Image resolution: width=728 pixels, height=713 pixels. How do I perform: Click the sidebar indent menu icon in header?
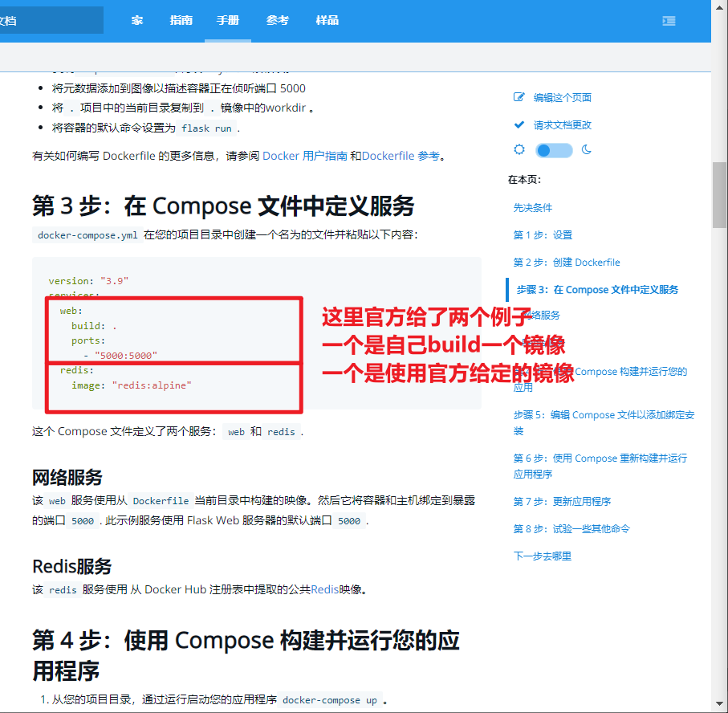pyautogui.click(x=669, y=21)
